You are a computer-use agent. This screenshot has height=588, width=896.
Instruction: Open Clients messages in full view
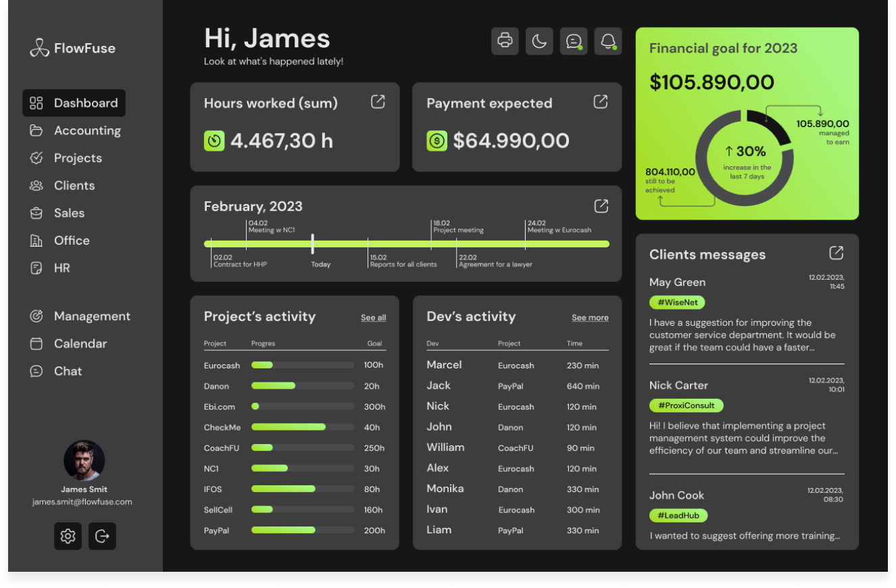[x=836, y=253]
